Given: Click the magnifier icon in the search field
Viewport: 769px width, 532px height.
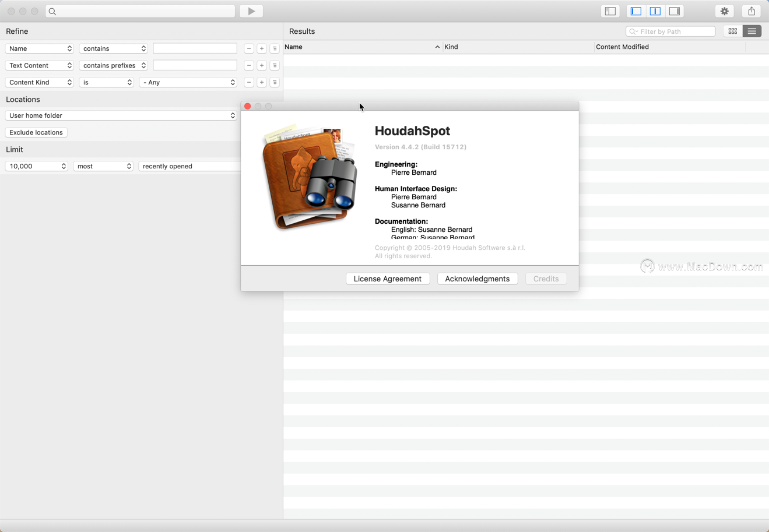Looking at the screenshot, I should pyautogui.click(x=52, y=11).
